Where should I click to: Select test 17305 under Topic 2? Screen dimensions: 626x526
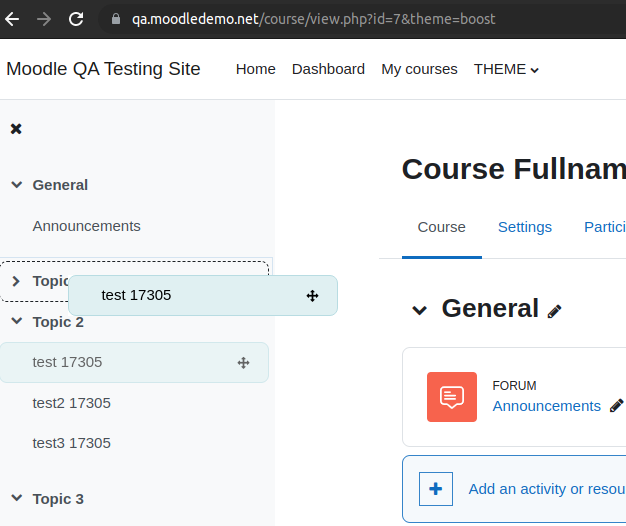pos(67,362)
